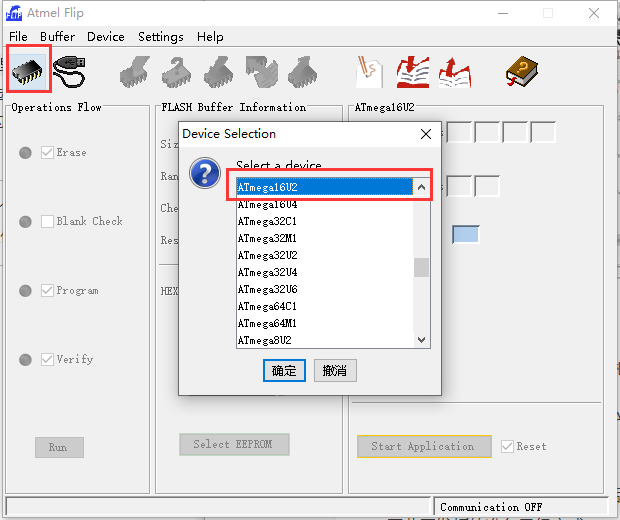Screen dimensions: 620x520
Task: Select ATmega32U4 in the device list
Action: 267,272
